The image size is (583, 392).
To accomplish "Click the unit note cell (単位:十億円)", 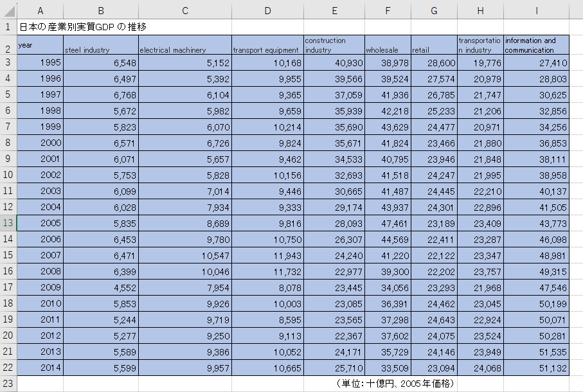I will point(396,384).
